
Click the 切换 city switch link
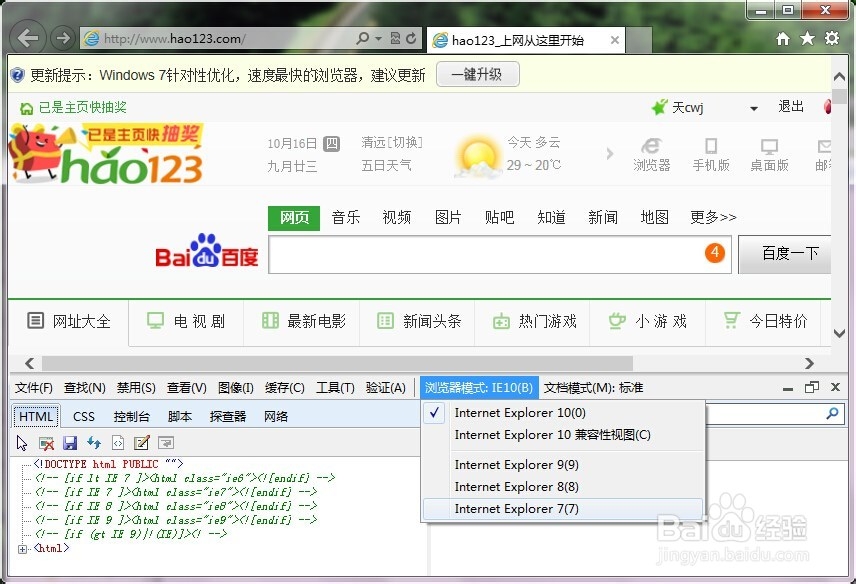(x=405, y=143)
